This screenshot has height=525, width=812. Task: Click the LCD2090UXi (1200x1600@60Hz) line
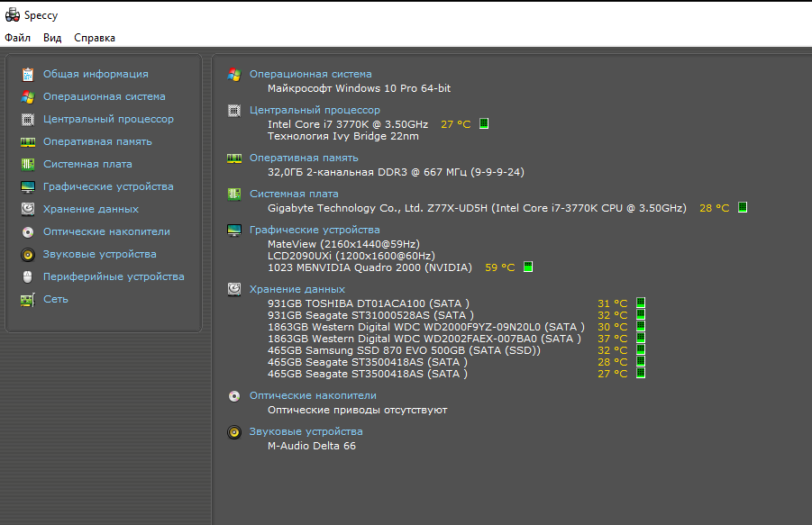[351, 256]
